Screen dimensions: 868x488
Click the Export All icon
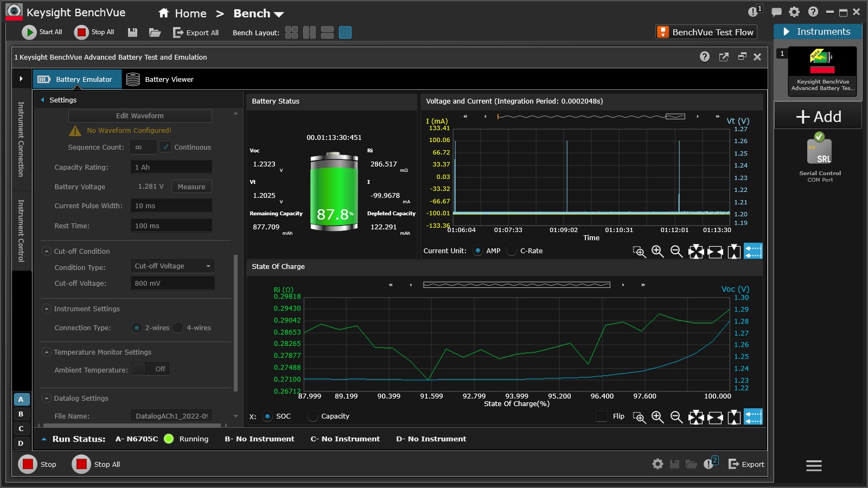click(178, 33)
